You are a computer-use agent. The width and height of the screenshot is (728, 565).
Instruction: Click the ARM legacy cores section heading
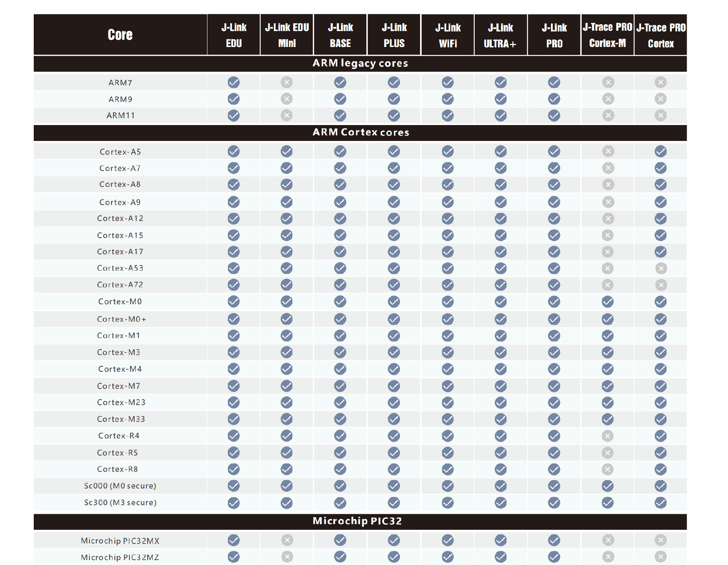click(x=360, y=63)
